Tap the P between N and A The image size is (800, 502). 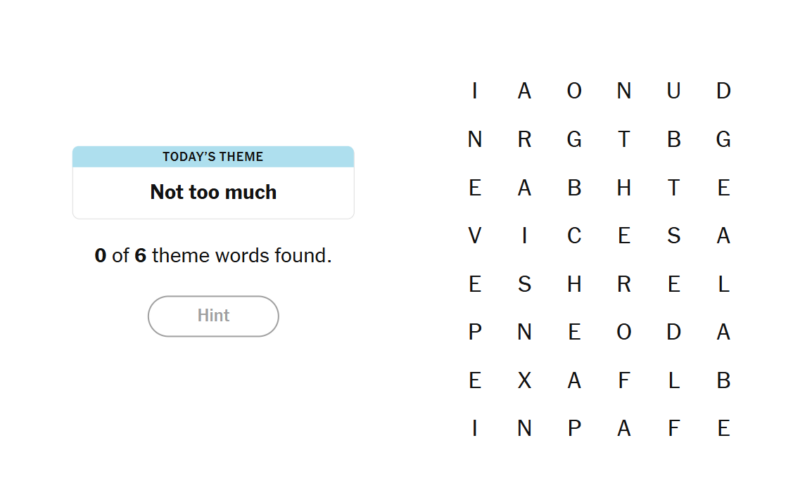click(x=574, y=429)
